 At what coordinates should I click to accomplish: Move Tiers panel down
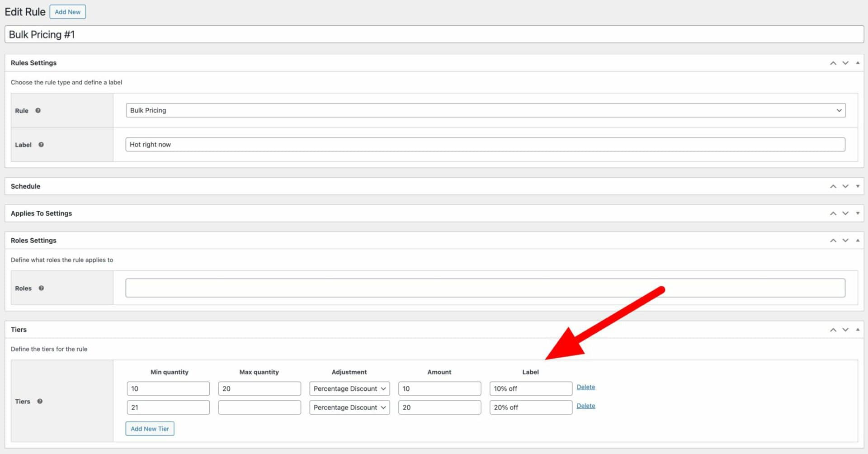[845, 330]
